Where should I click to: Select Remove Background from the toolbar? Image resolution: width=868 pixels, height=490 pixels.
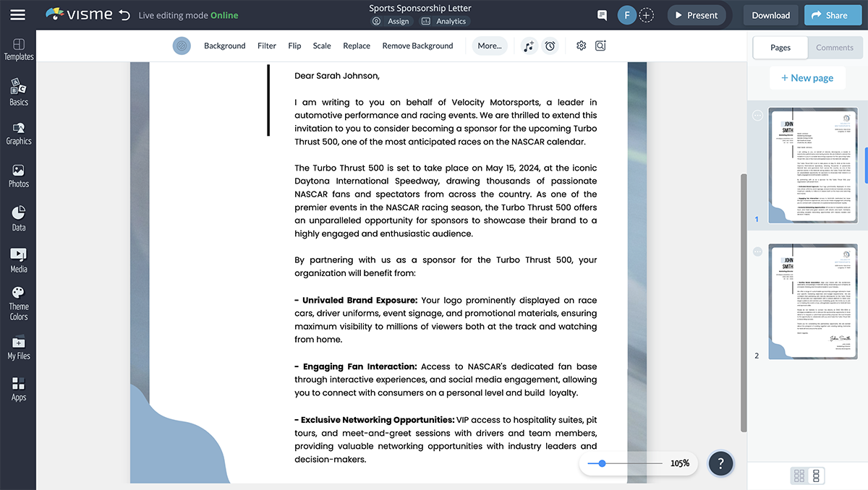point(420,46)
